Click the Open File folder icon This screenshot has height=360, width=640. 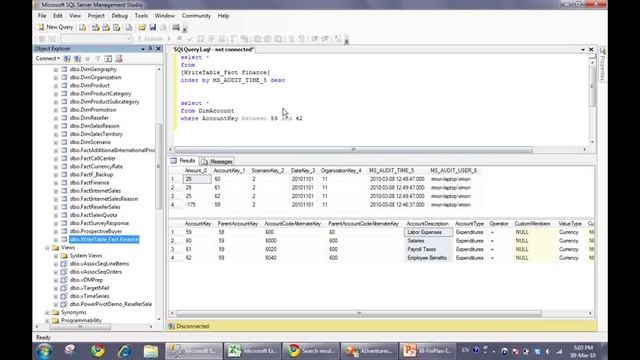pyautogui.click(x=142, y=27)
